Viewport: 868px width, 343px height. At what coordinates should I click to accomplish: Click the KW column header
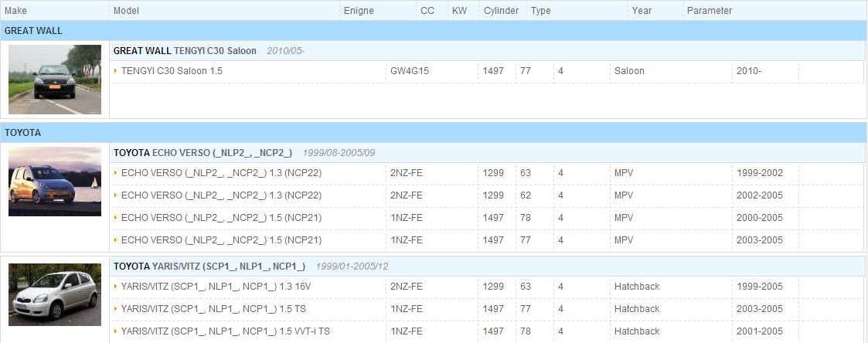(x=459, y=11)
